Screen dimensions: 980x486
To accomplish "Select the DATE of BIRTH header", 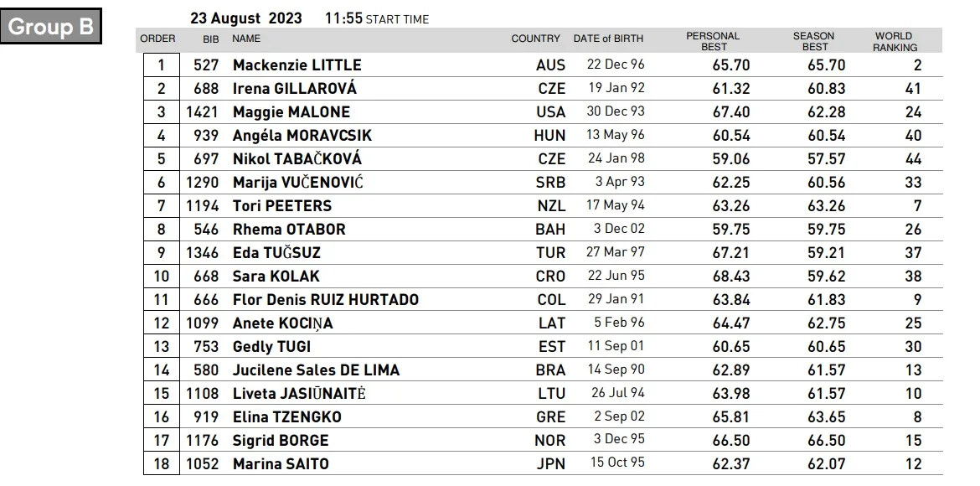I will click(x=608, y=39).
